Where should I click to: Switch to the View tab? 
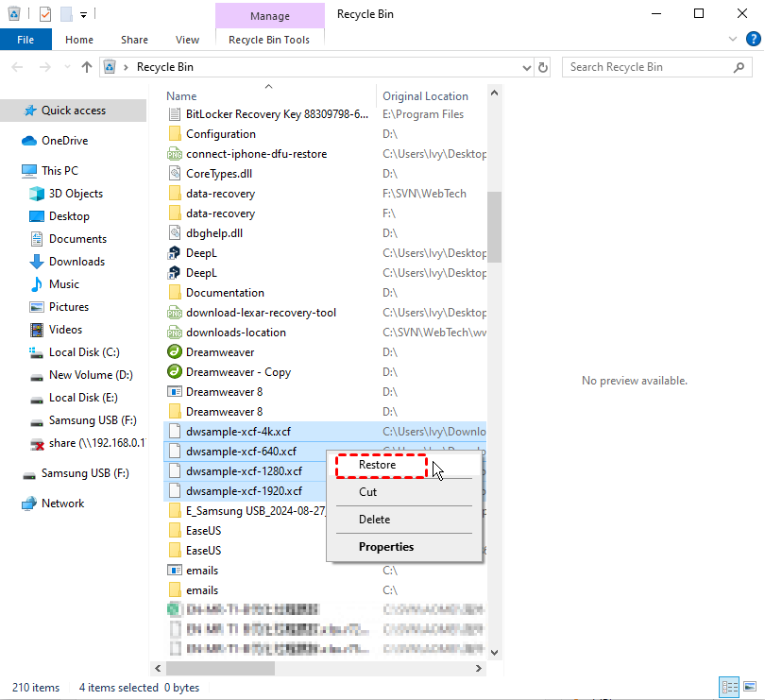[x=187, y=40]
